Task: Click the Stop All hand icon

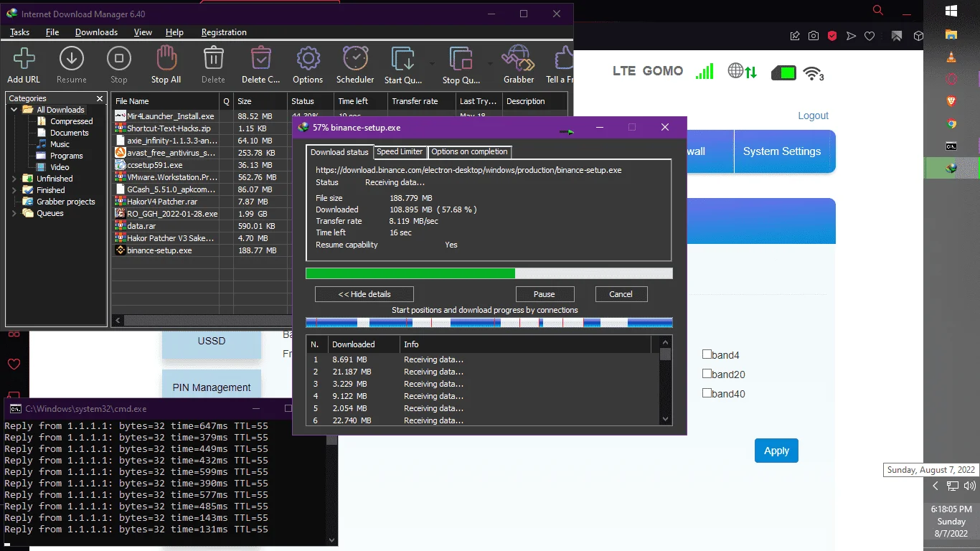Action: (x=166, y=58)
